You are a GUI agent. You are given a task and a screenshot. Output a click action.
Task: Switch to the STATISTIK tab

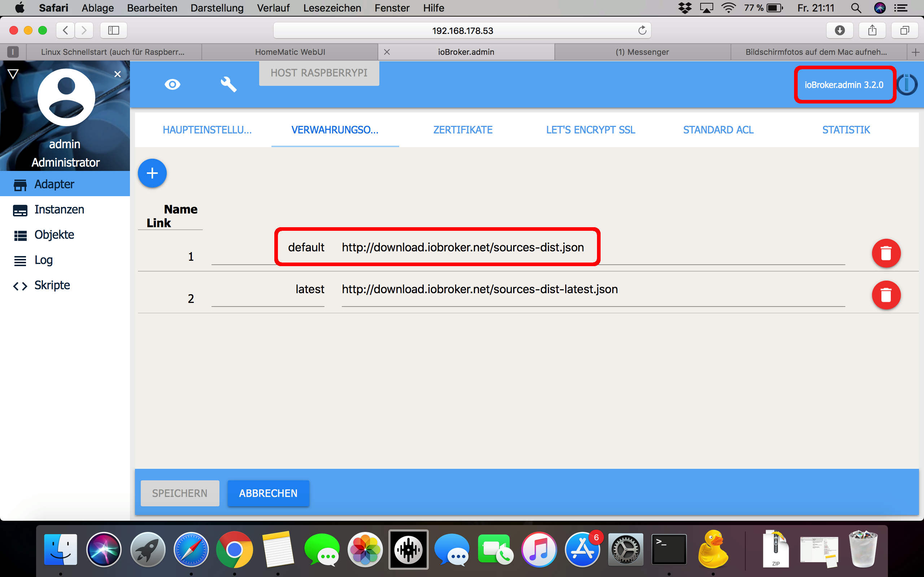tap(846, 130)
